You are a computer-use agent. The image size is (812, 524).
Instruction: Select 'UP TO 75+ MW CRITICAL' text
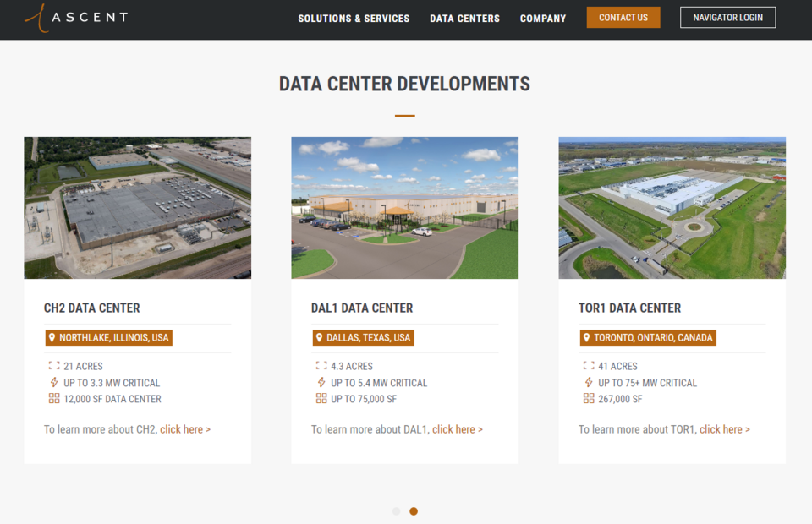point(647,383)
